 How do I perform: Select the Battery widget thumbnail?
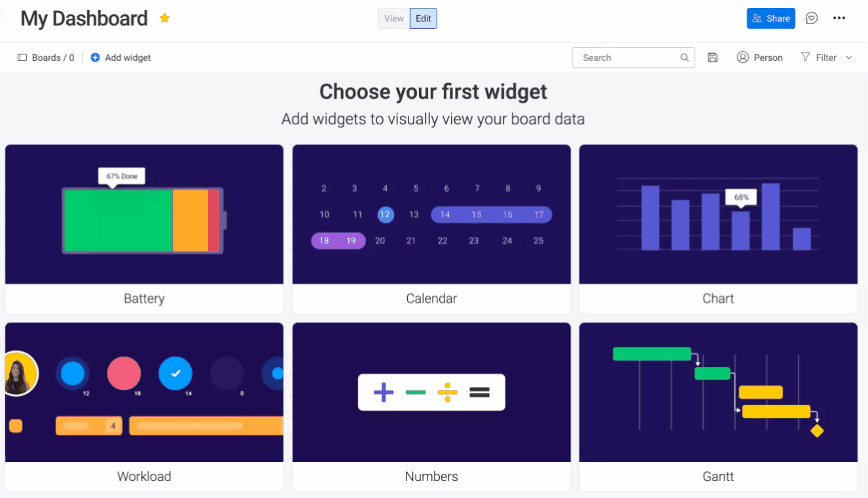pos(144,215)
